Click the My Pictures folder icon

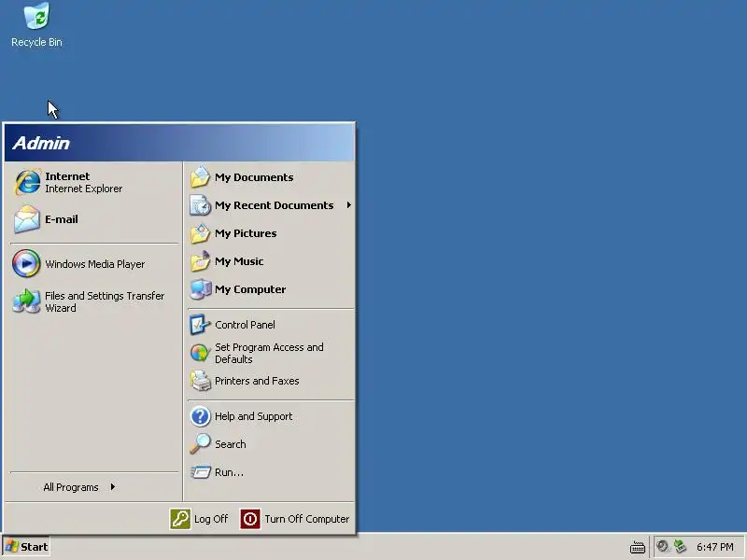point(200,233)
